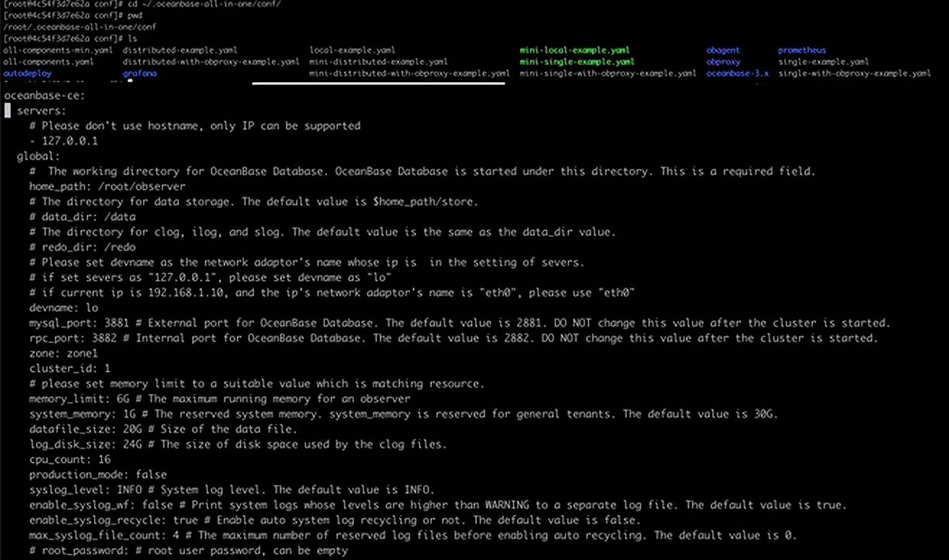Click the production_mode: false line
The width and height of the screenshot is (949, 560).
tap(97, 474)
